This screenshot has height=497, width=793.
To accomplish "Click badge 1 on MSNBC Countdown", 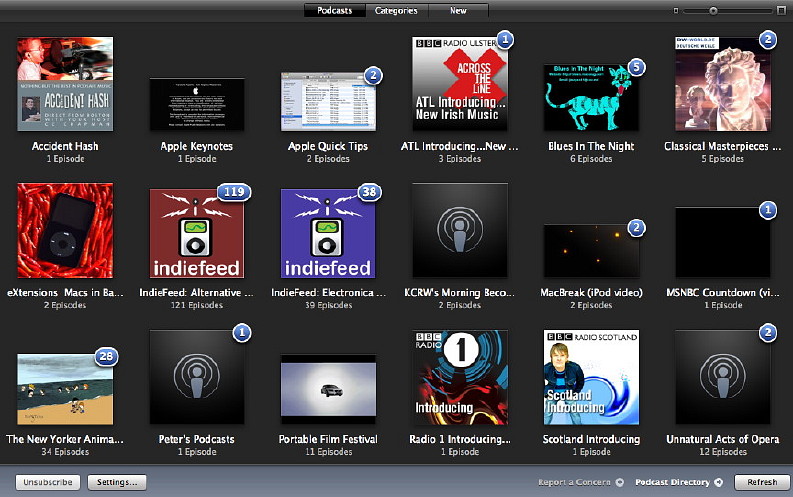I will click(x=768, y=209).
